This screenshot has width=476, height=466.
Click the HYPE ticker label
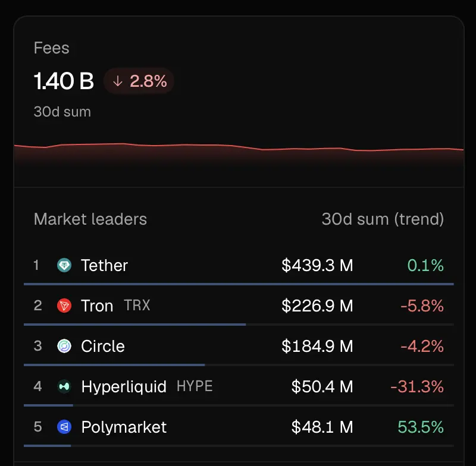[195, 386]
